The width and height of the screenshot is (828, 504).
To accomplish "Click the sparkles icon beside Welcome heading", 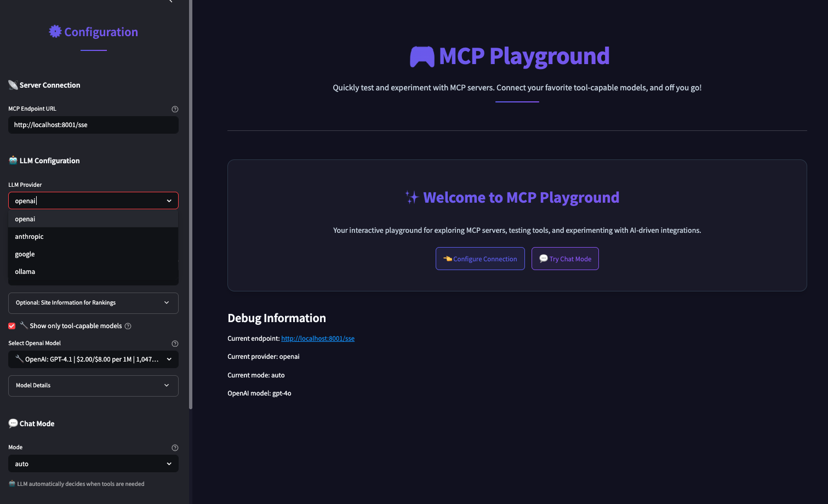I will [x=412, y=197].
